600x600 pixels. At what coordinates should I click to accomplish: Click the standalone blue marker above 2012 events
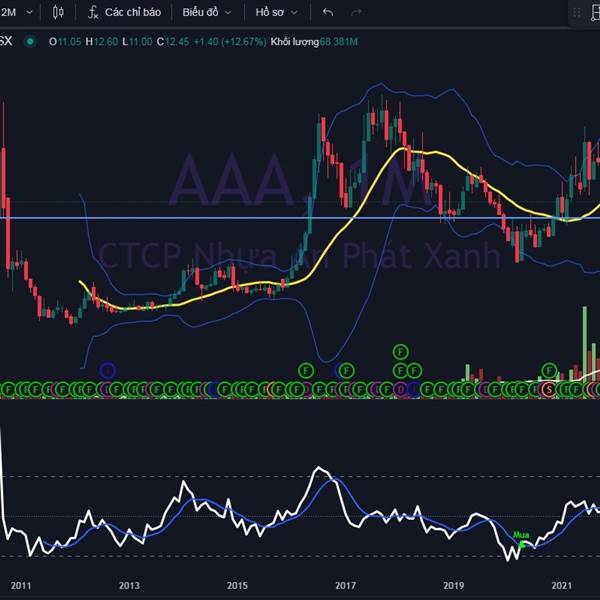(108, 370)
